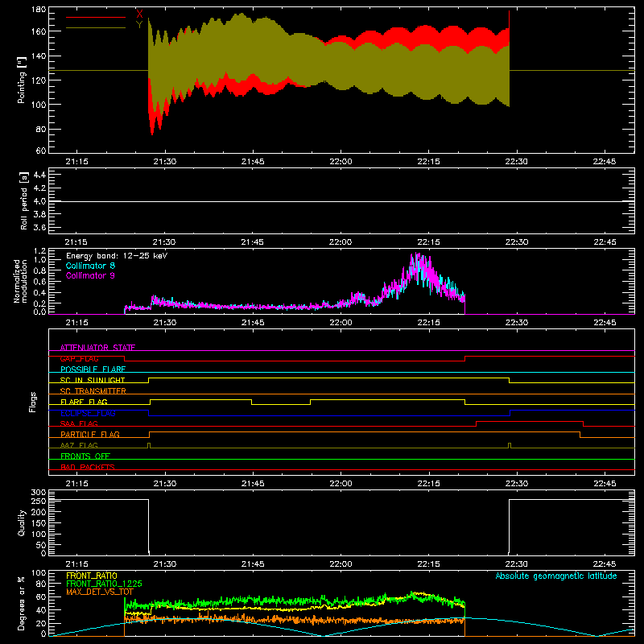Click the 4.0 tick on Roll period axis
The width and height of the screenshot is (644, 644).
click(x=39, y=201)
